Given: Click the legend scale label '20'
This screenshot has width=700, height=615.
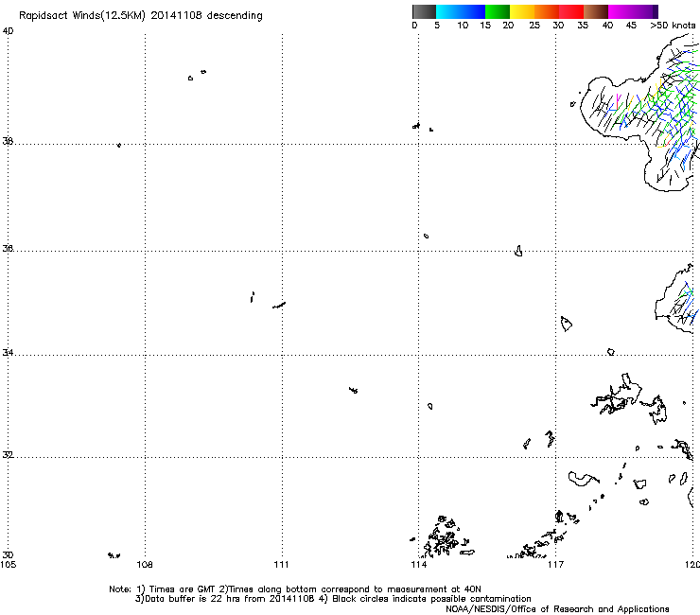Looking at the screenshot, I should 508,26.
